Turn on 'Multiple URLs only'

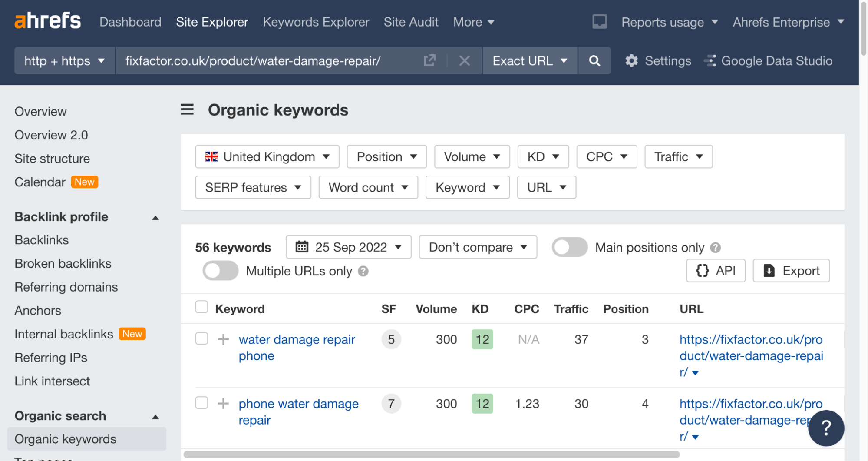220,270
